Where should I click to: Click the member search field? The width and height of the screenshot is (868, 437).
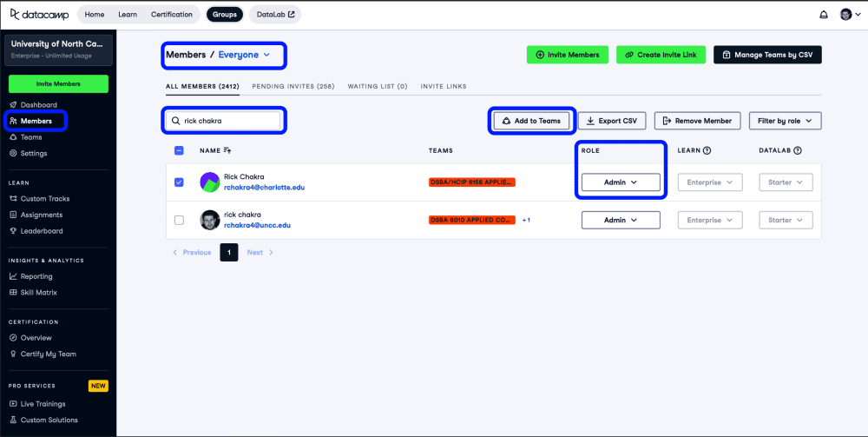pyautogui.click(x=228, y=121)
